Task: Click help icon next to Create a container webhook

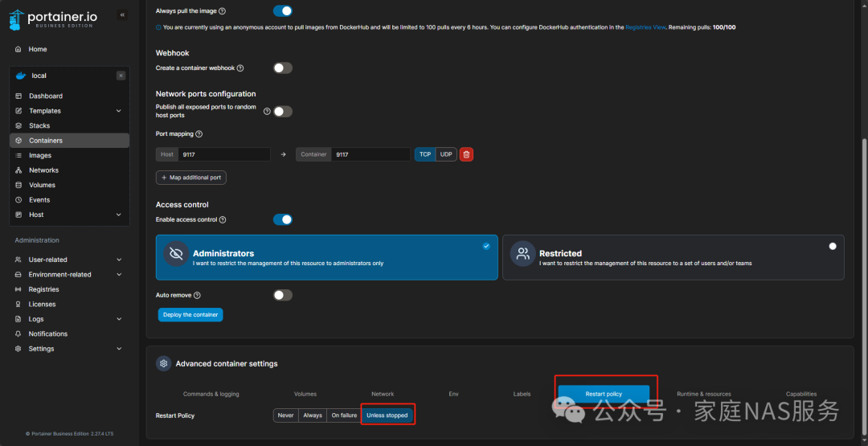Action: coord(240,68)
